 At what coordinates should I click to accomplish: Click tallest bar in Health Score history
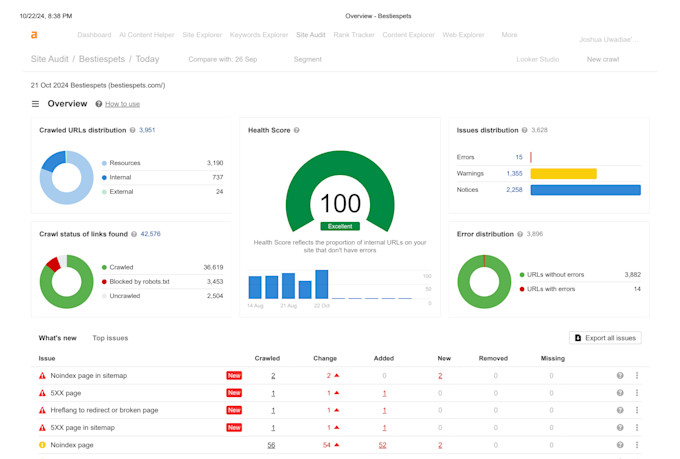321,284
